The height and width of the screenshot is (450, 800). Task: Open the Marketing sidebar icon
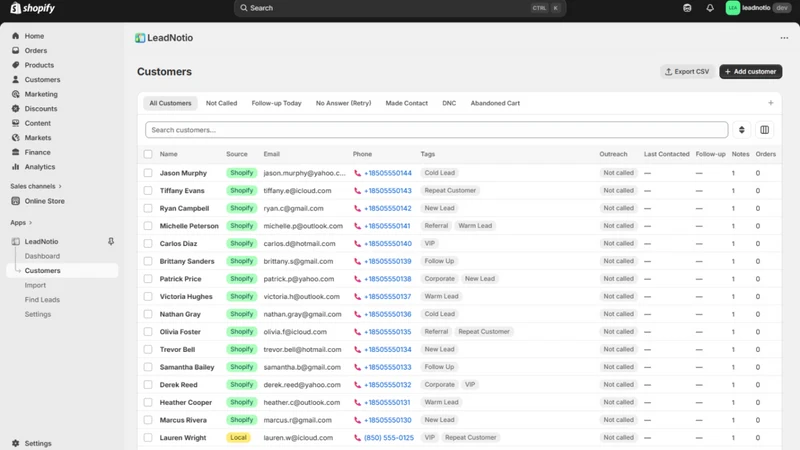[15, 94]
